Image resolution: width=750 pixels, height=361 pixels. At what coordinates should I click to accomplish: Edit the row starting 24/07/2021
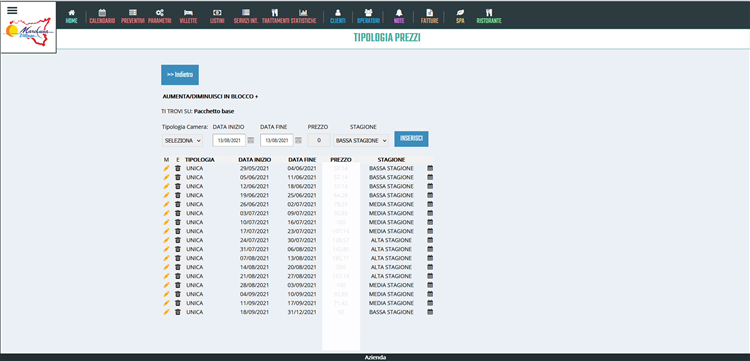(x=166, y=240)
